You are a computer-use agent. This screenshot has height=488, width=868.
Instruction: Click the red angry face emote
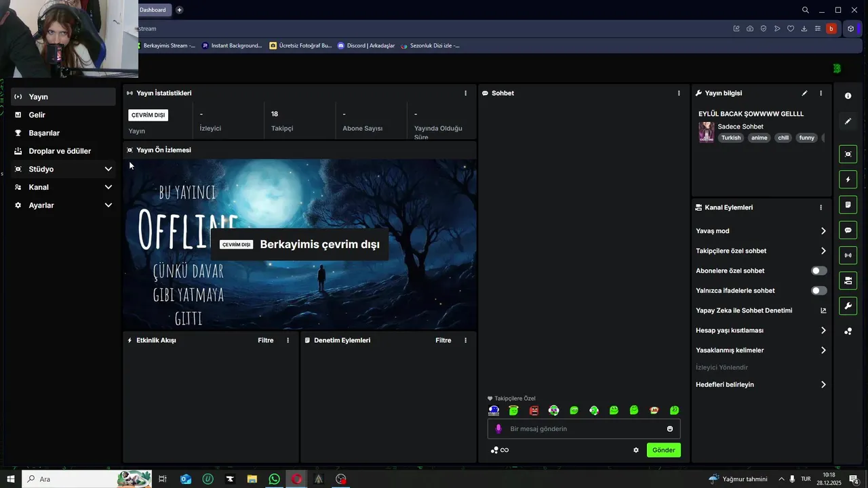click(534, 410)
